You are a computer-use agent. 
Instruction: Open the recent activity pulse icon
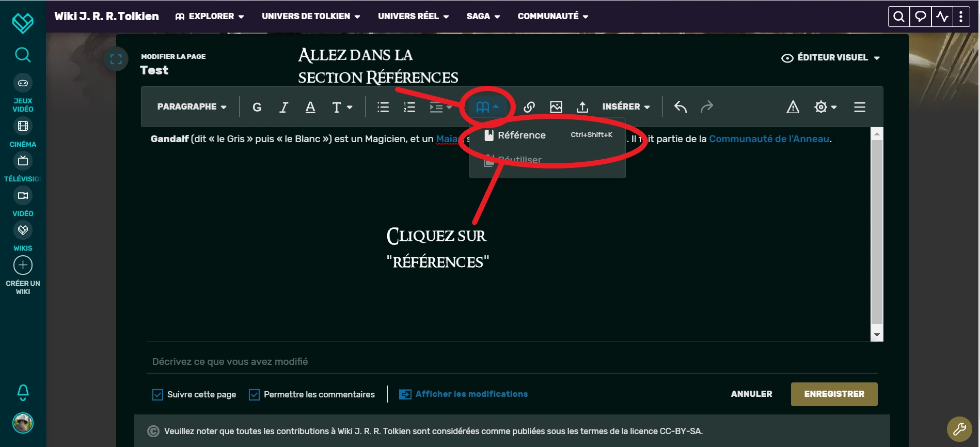pos(942,17)
